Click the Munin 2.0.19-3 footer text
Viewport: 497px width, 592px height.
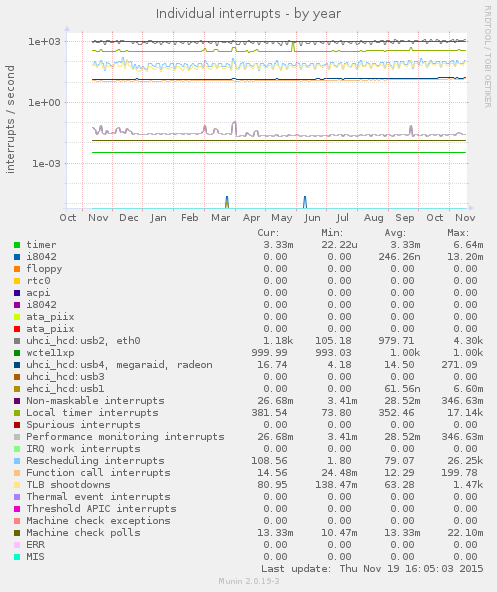[249, 581]
